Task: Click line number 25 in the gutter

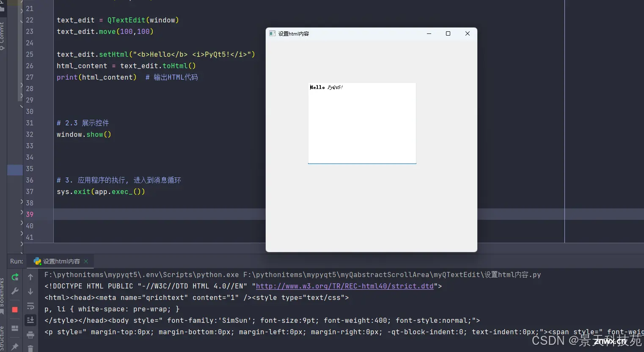Action: click(30, 55)
